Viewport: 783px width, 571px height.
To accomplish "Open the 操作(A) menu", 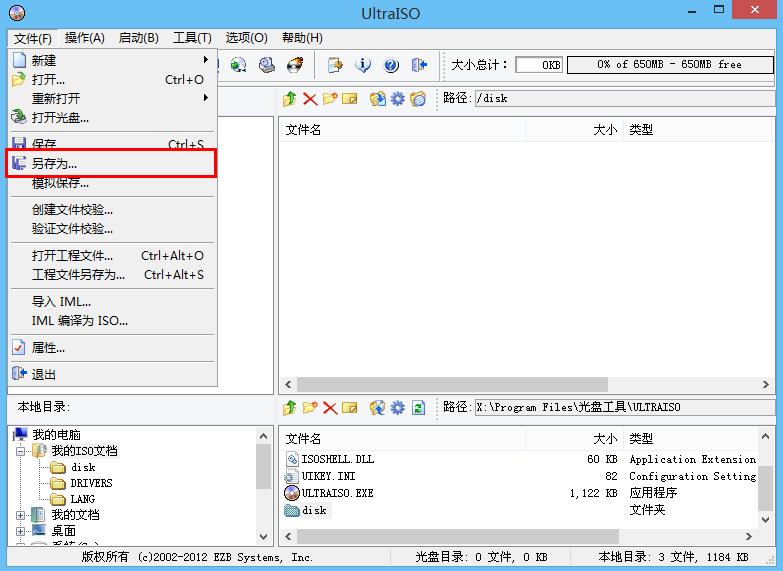I will tap(84, 38).
